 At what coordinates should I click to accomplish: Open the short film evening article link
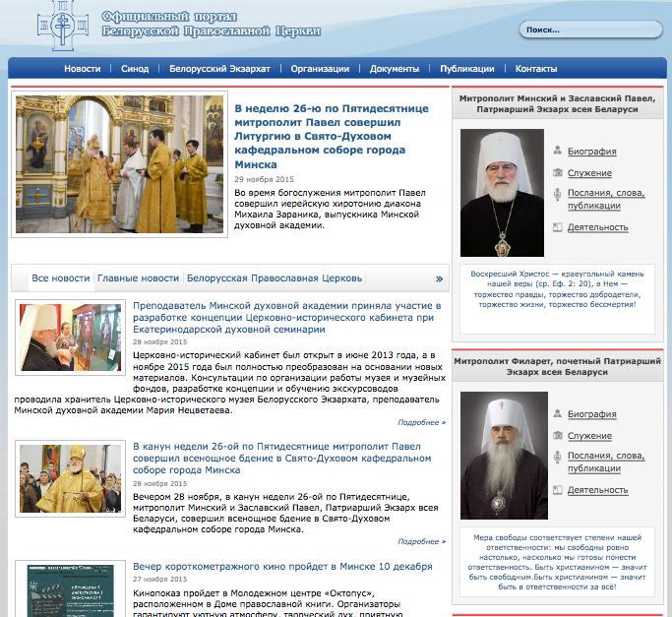click(x=282, y=567)
